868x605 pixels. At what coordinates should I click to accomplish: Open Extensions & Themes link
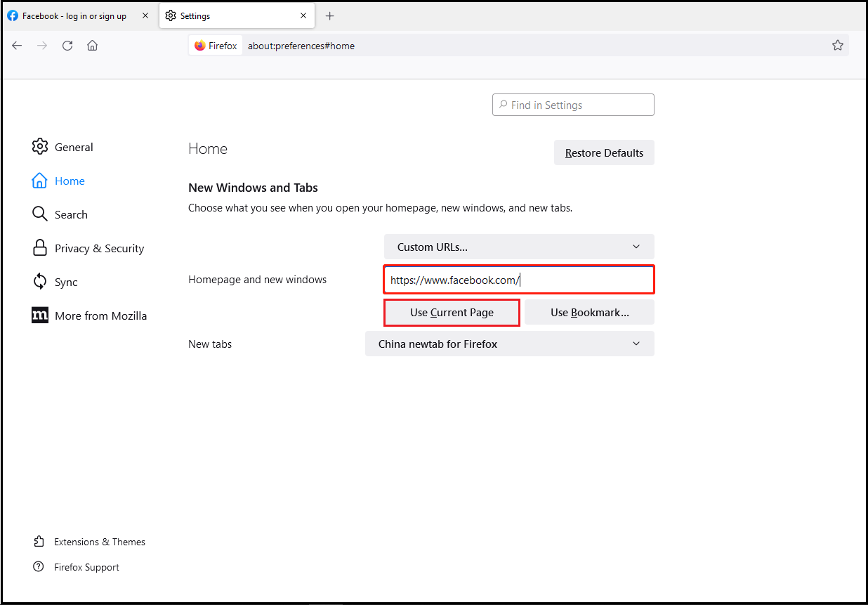tap(89, 542)
